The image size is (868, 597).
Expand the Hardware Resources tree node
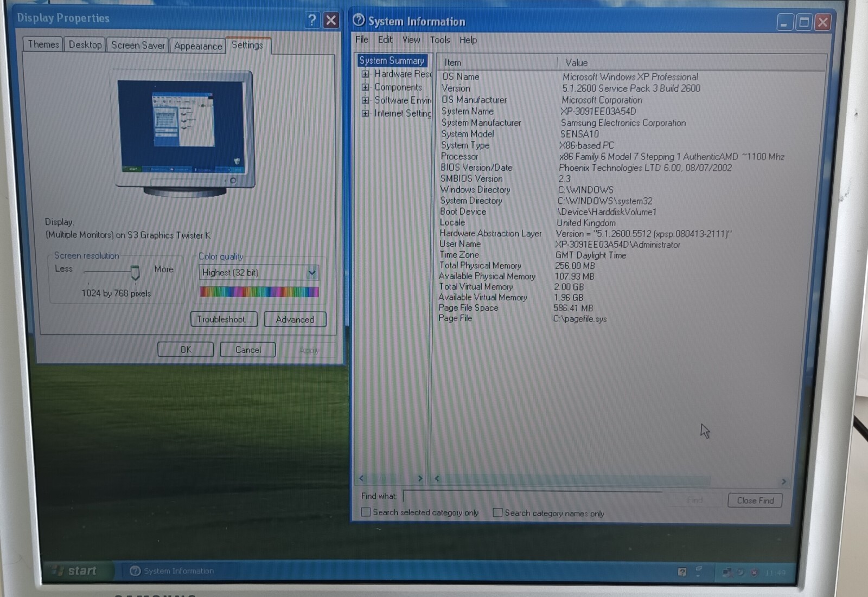[x=365, y=74]
